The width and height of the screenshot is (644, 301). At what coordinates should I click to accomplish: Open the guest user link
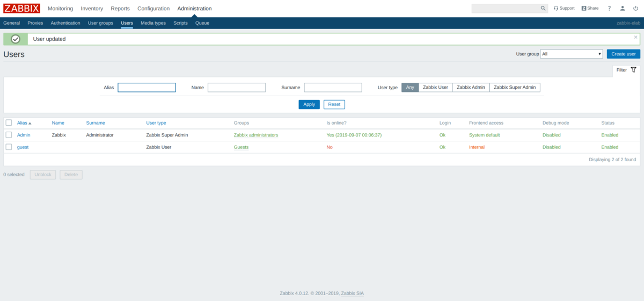click(23, 147)
